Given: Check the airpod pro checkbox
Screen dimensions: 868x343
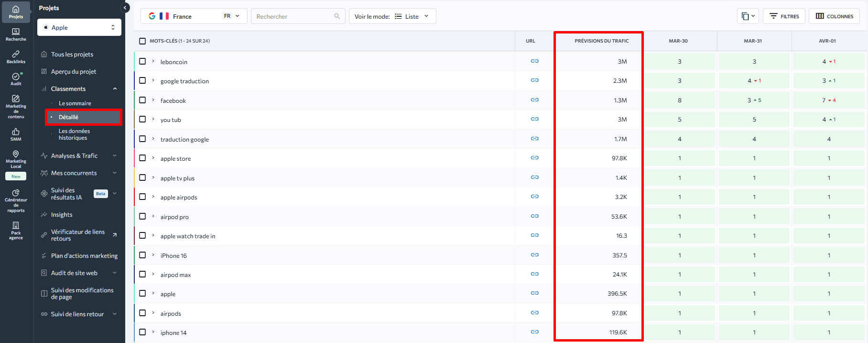Looking at the screenshot, I should (x=142, y=216).
